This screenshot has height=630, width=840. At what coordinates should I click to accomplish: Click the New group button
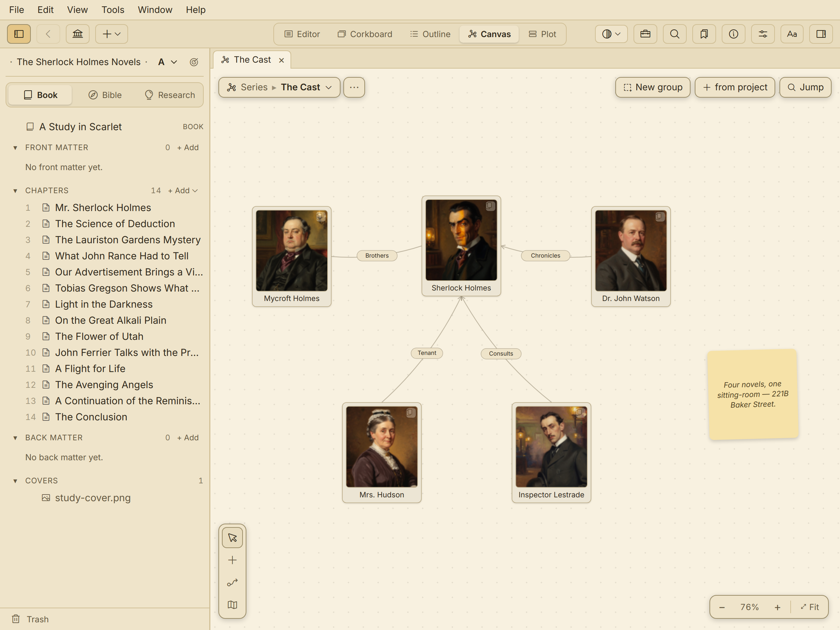click(x=652, y=87)
